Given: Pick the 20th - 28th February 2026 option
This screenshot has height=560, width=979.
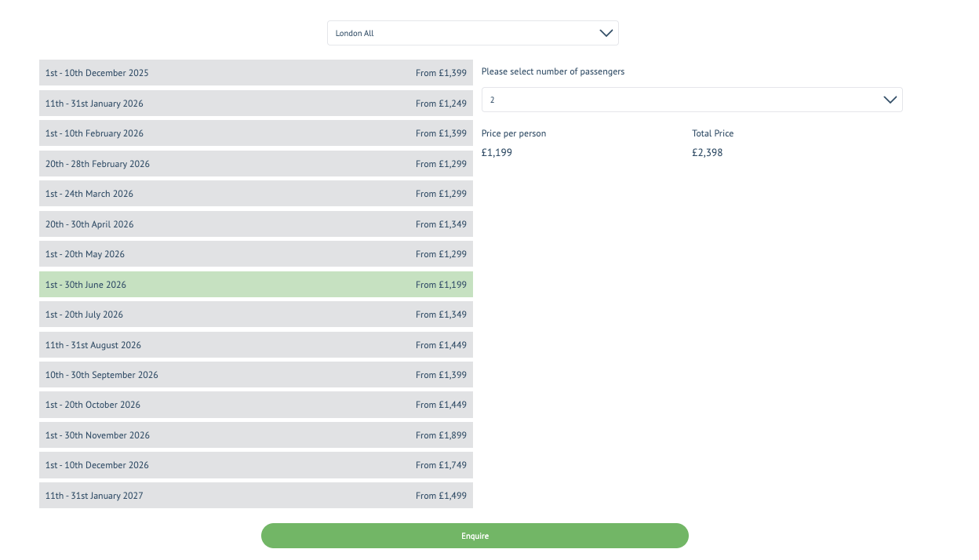Looking at the screenshot, I should 256,164.
